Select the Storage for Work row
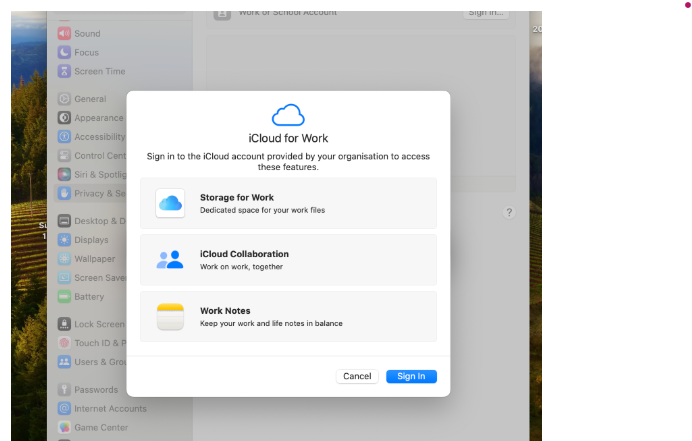 [288, 203]
